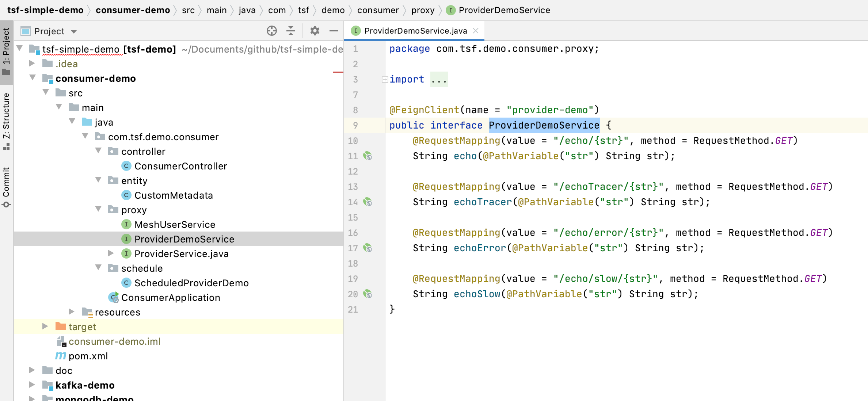The height and width of the screenshot is (401, 868).
Task: Select ConsumerController in the project tree
Action: (x=180, y=166)
